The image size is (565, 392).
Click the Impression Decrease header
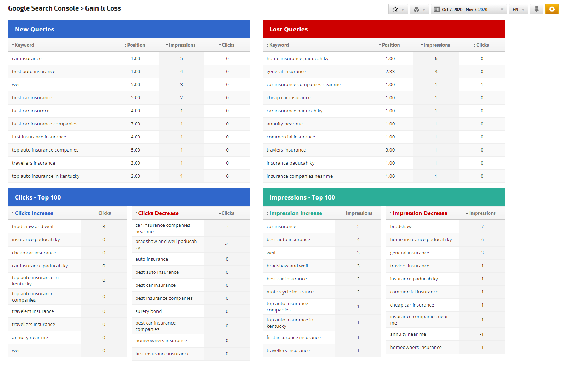[420, 213]
